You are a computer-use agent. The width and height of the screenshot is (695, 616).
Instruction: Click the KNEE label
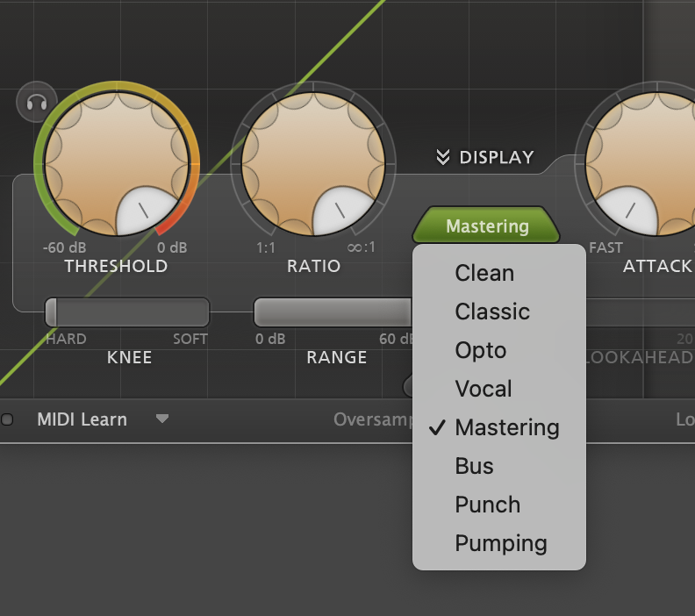(x=129, y=357)
